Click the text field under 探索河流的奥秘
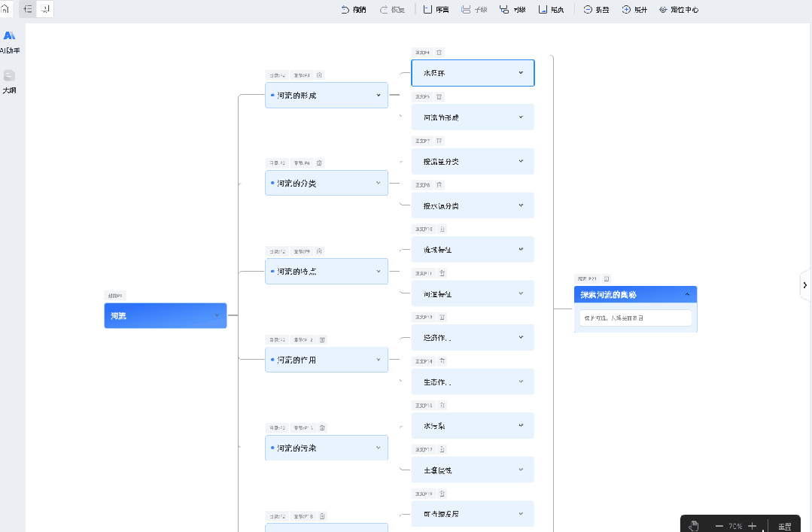 (x=634, y=318)
